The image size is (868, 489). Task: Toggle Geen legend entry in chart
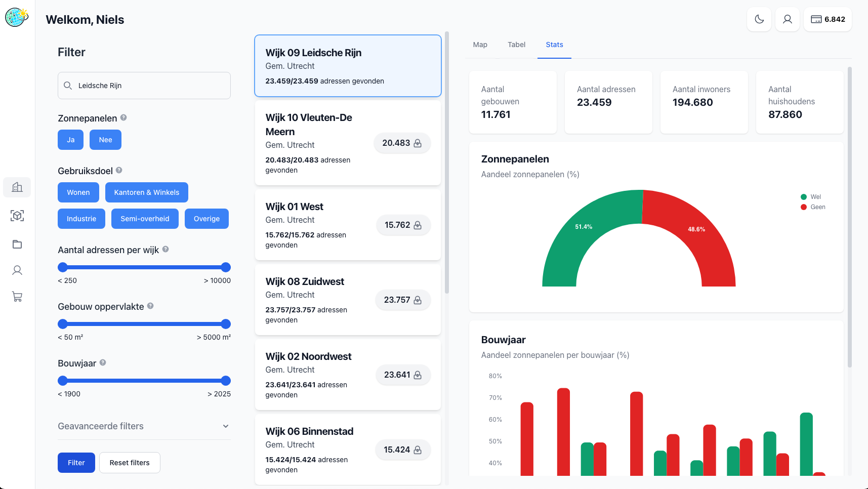(x=813, y=207)
